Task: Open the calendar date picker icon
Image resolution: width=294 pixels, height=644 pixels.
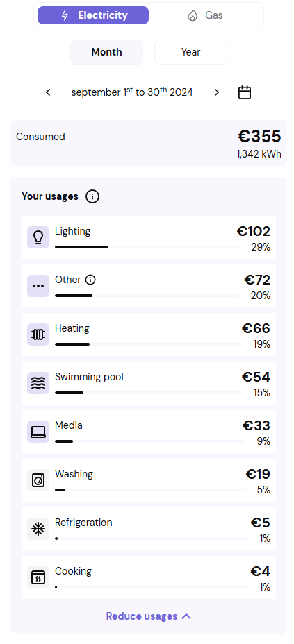Action: (245, 92)
